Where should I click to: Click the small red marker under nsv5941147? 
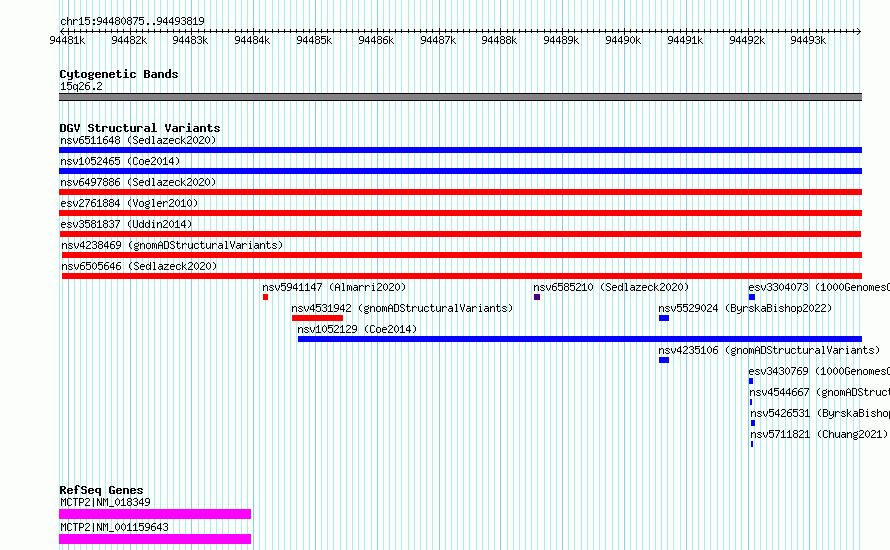(265, 297)
